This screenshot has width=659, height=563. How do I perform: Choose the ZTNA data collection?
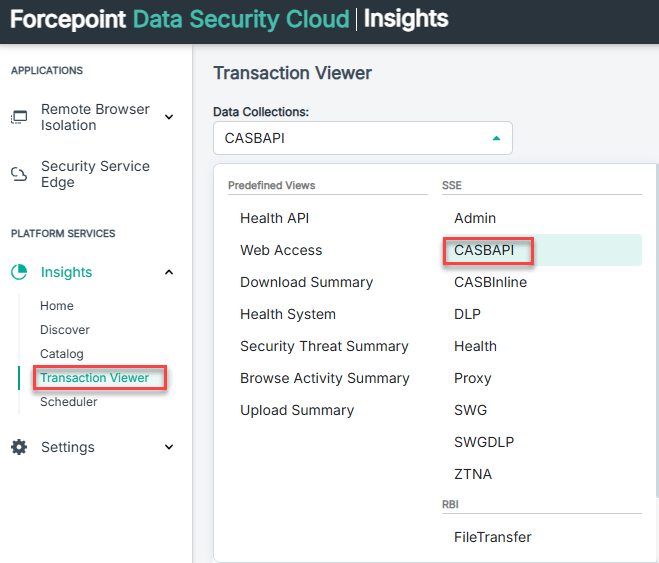pos(472,474)
